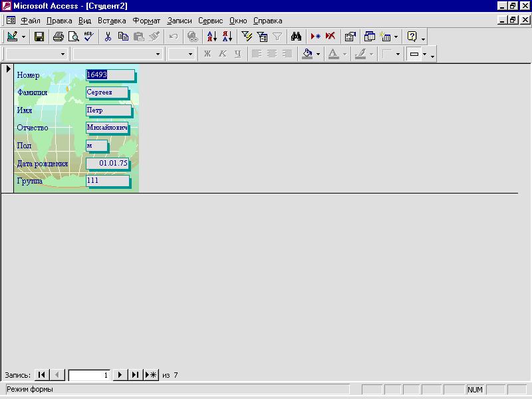Open the Справка menu
This screenshot has height=399, width=532.
pyautogui.click(x=268, y=21)
